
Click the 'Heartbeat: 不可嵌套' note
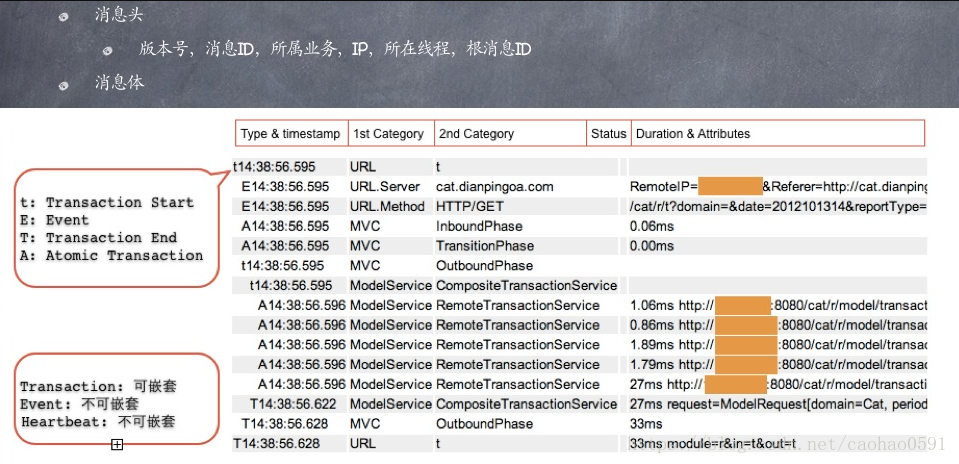click(x=98, y=422)
